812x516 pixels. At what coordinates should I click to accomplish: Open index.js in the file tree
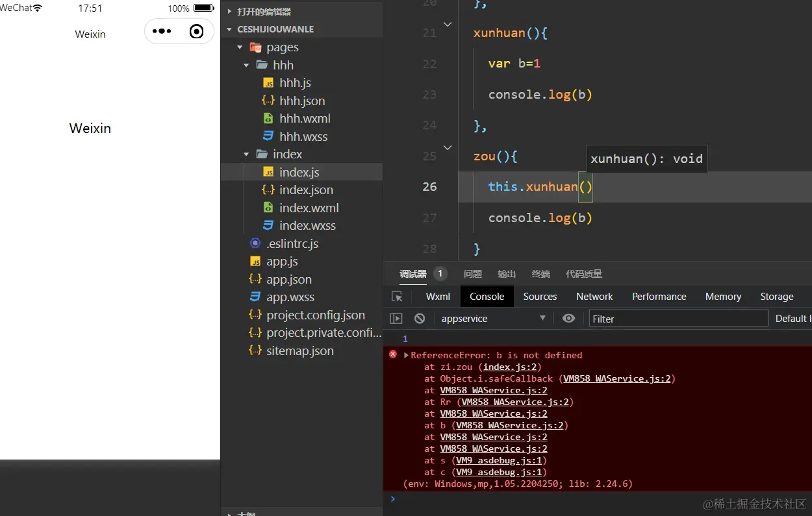(299, 172)
